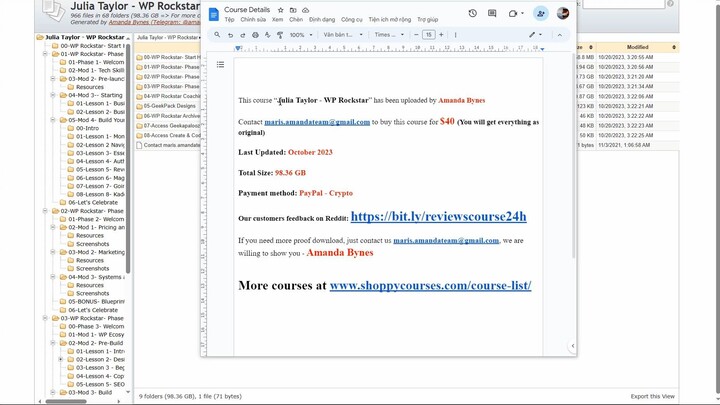Open the 100% zoom dropdown
Image resolution: width=720 pixels, height=405 pixels.
(299, 35)
